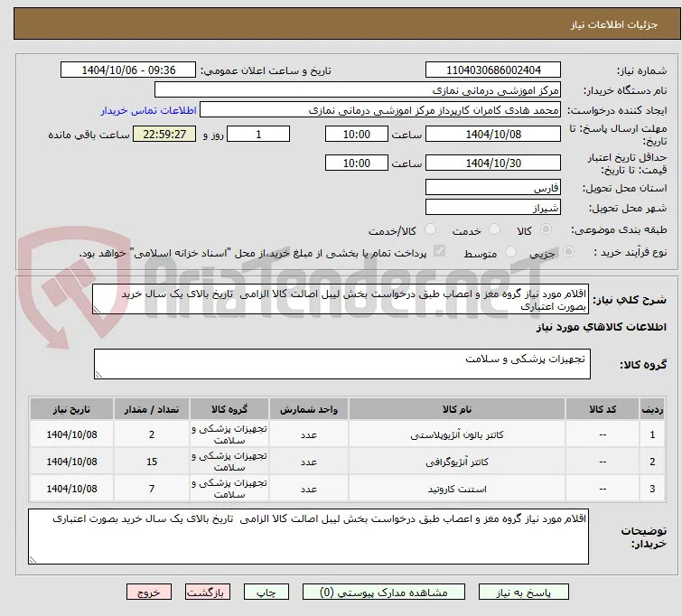The height and width of the screenshot is (616, 682).
Task: Click the شرح کلی نیاز description textarea
Action: pos(341,299)
